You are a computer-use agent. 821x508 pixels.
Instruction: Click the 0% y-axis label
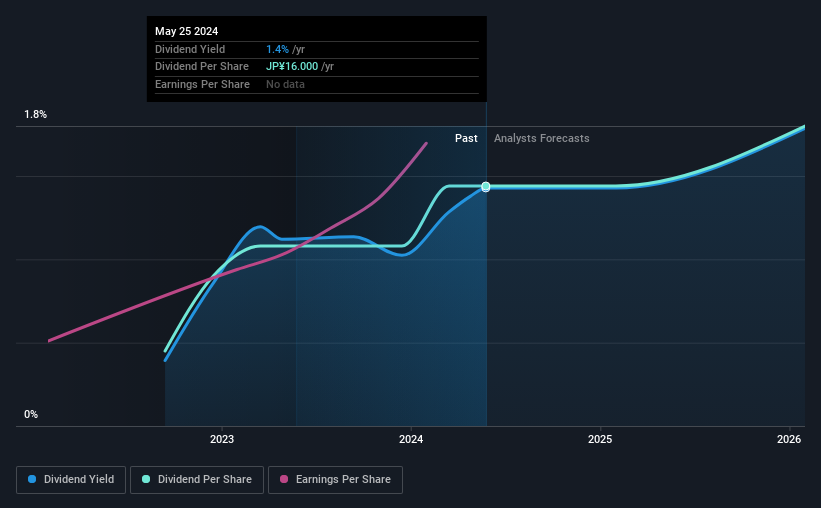click(31, 414)
